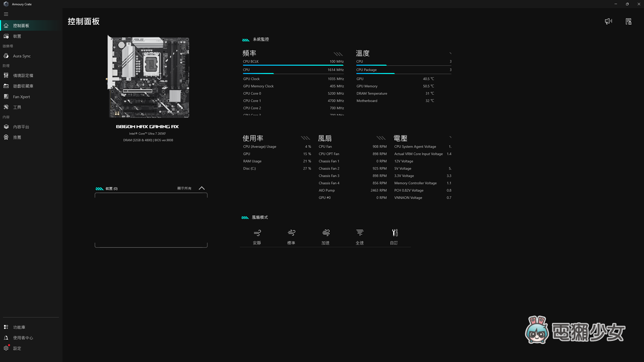Image resolution: width=644 pixels, height=362 pixels.
Task: Select 安靜 silent fan mode
Action: click(257, 237)
